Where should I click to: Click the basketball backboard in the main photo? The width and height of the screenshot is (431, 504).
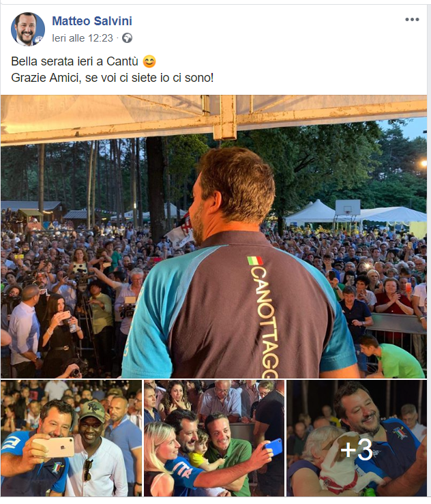(348, 207)
